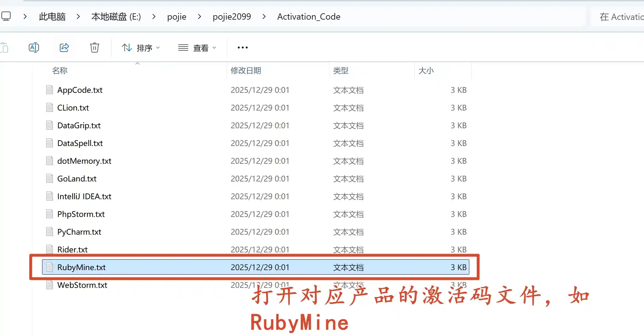Image resolution: width=644 pixels, height=336 pixels.
Task: Navigate to 本地磁盘 (E:) breadcrumb
Action: 116,16
